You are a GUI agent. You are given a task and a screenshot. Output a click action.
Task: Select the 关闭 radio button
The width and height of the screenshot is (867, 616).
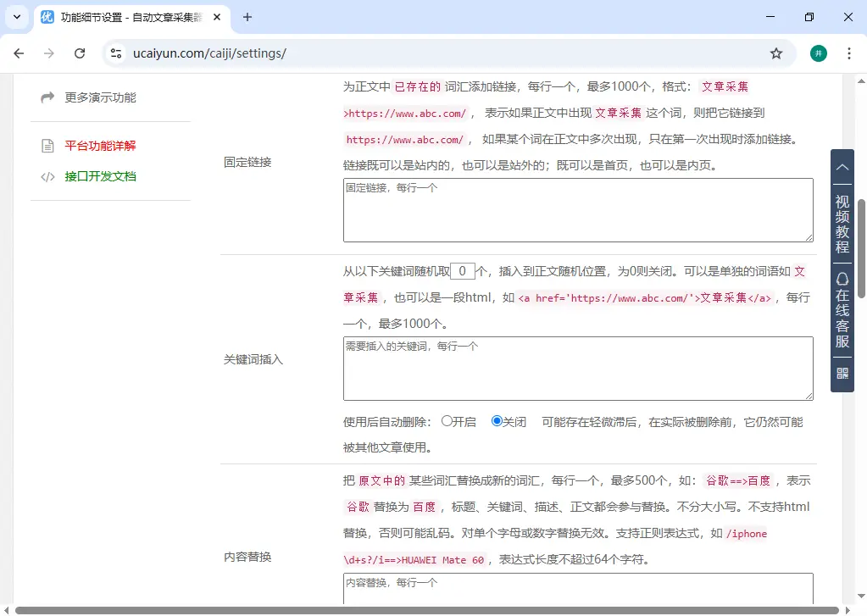click(497, 421)
